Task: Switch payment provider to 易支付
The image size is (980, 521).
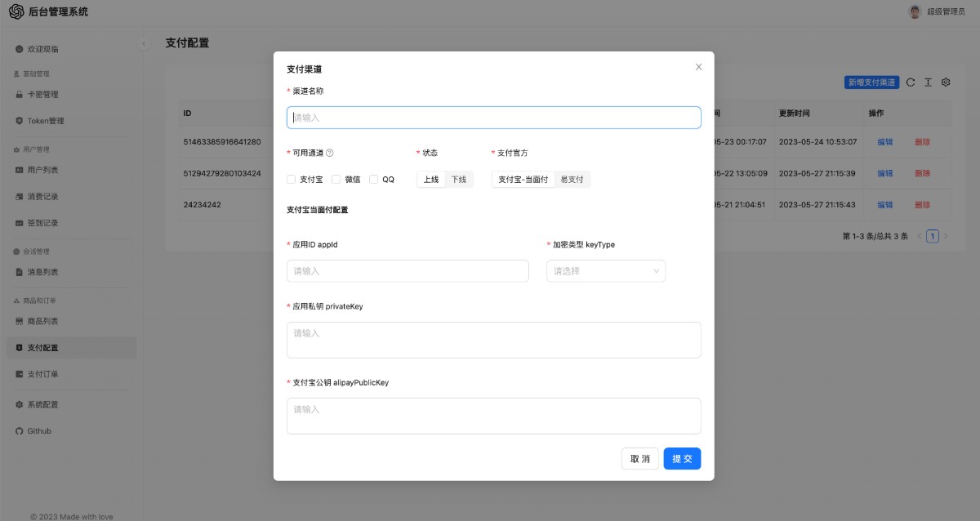Action: (572, 180)
